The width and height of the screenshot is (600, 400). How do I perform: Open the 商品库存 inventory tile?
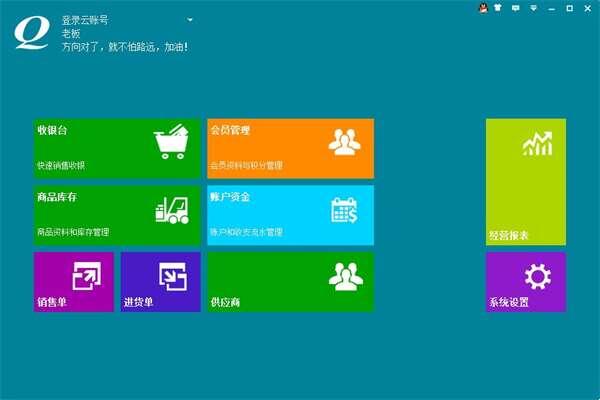tap(117, 215)
